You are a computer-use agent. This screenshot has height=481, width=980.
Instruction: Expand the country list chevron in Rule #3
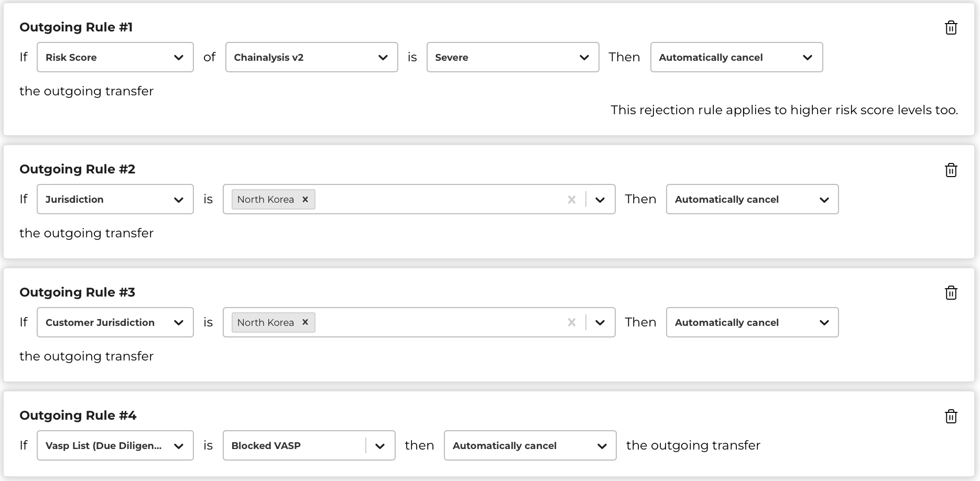coord(600,323)
